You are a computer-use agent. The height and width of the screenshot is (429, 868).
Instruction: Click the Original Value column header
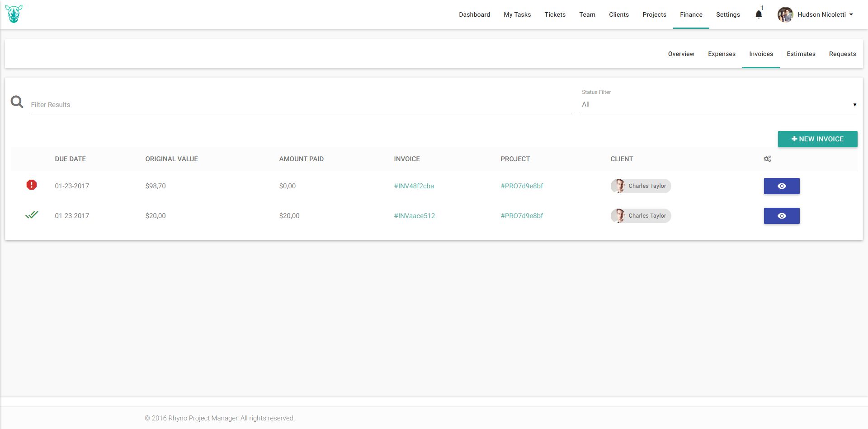[x=171, y=159]
